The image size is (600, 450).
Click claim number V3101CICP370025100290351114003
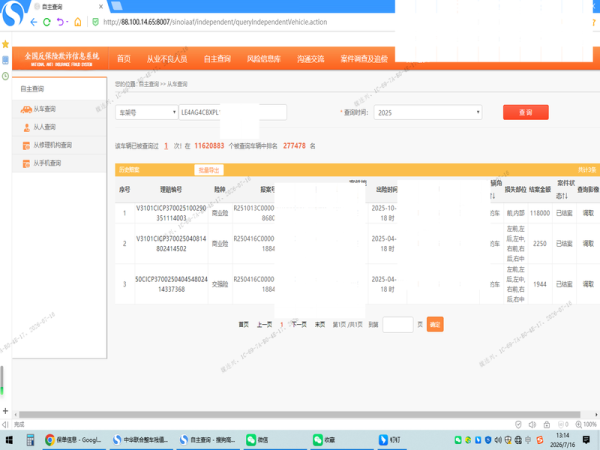171,213
